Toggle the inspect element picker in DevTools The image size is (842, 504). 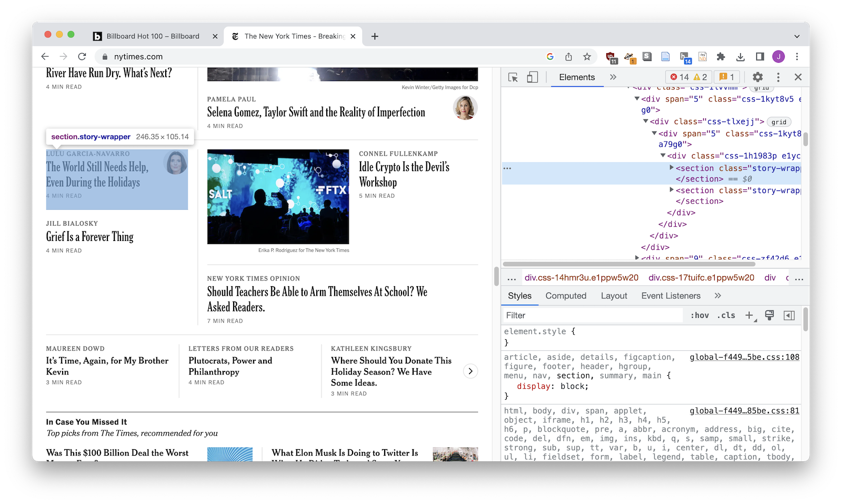513,77
